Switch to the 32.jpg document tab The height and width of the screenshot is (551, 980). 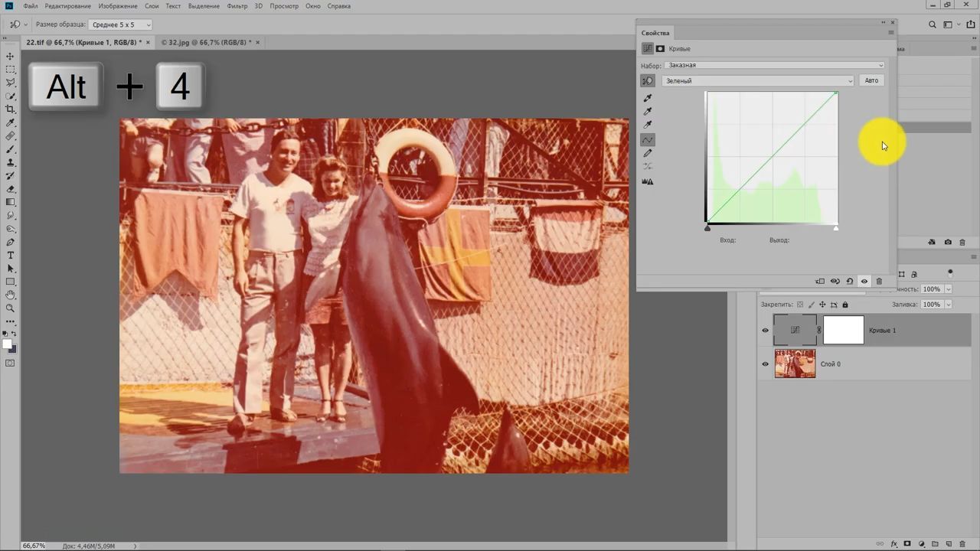click(205, 42)
